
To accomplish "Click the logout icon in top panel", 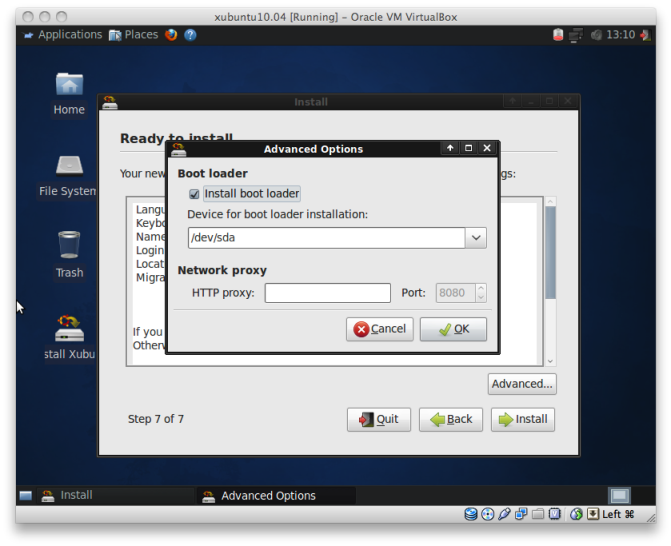I will [645, 35].
